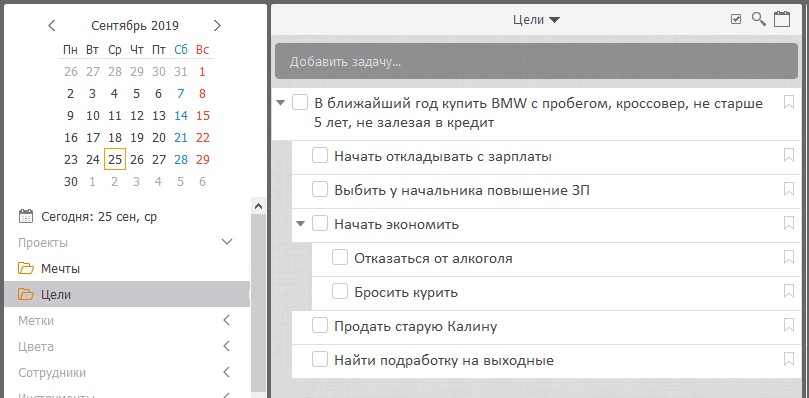Click the 'Сентябрь 2019' month title
809x398 pixels.
[135, 25]
